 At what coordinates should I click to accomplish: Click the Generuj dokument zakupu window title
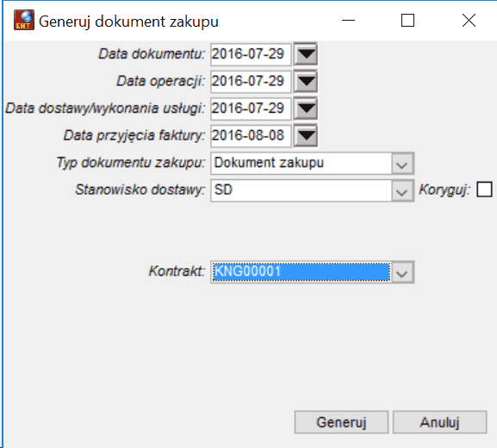coord(128,22)
